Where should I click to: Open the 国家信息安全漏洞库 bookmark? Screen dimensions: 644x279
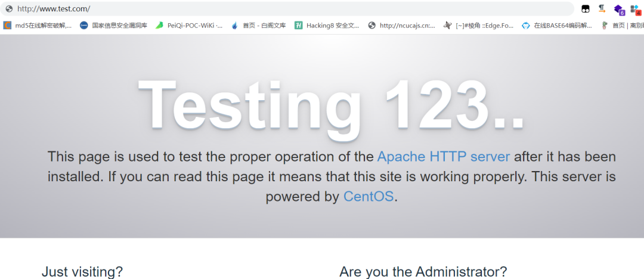click(x=113, y=26)
